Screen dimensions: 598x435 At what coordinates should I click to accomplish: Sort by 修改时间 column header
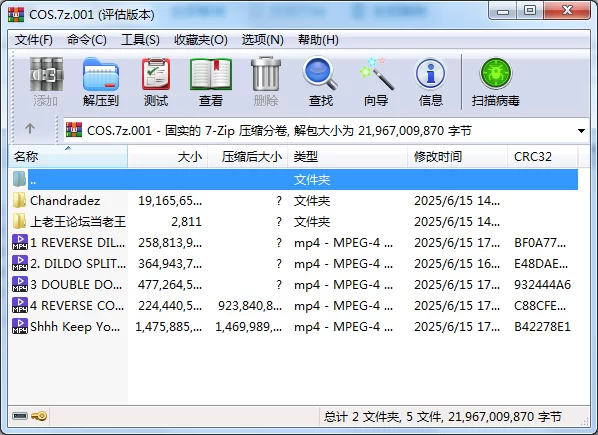457,157
